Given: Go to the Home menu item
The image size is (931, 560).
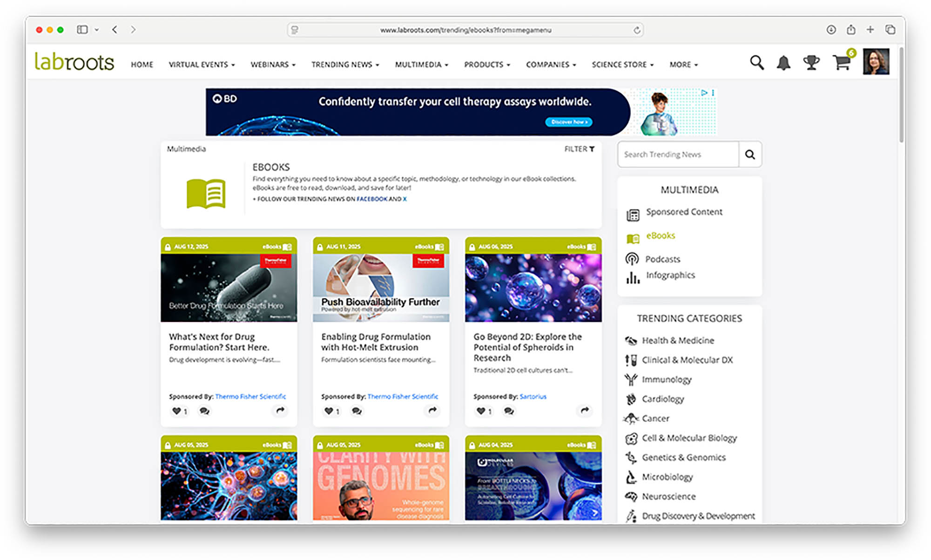Looking at the screenshot, I should coord(142,65).
